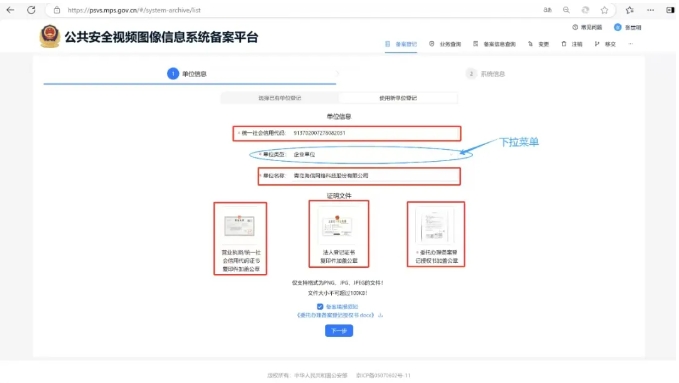The height and width of the screenshot is (383, 679).
Task: Open the browser zoom magnifier icon
Action: click(x=566, y=10)
